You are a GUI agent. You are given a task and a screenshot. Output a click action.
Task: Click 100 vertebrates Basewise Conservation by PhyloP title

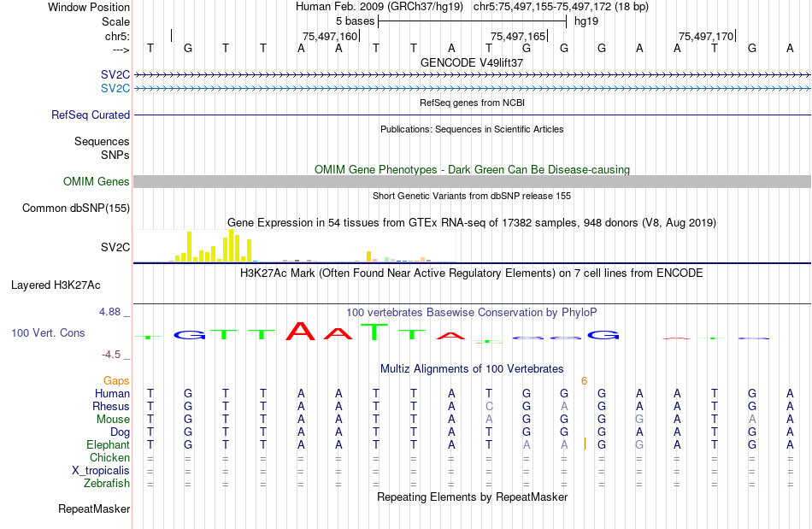click(472, 312)
